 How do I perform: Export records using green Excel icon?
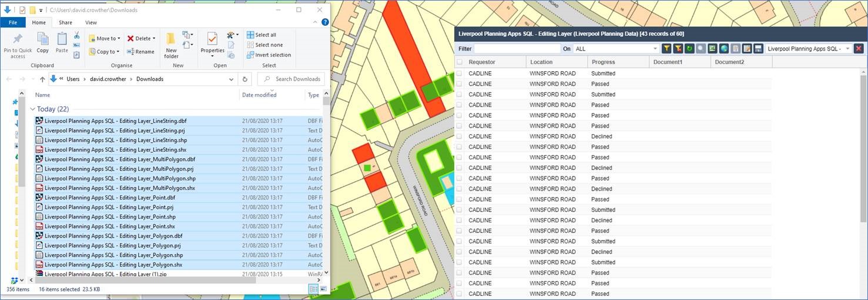coord(712,49)
